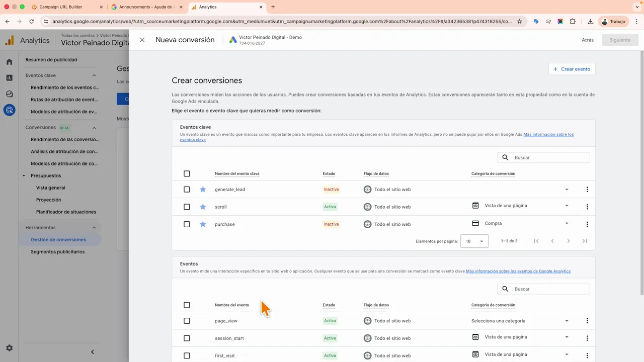Open more options for scroll row
The width and height of the screenshot is (644, 362).
coord(587,207)
